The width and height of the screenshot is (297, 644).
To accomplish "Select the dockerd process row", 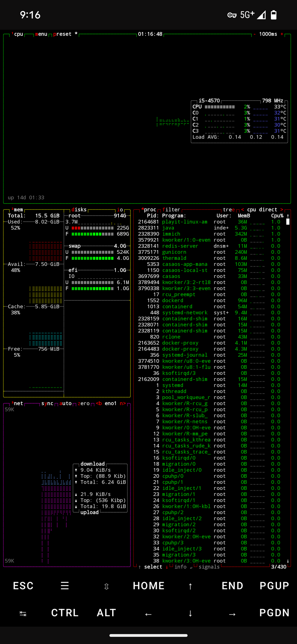I will (209, 300).
